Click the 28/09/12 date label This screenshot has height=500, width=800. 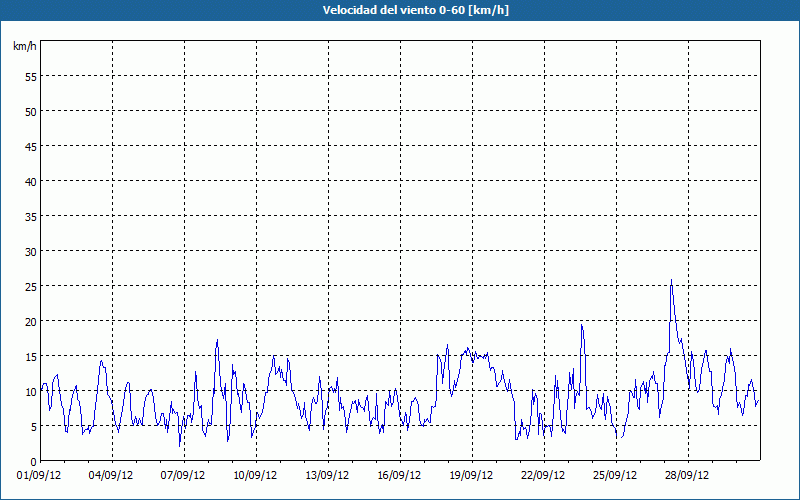pyautogui.click(x=687, y=476)
